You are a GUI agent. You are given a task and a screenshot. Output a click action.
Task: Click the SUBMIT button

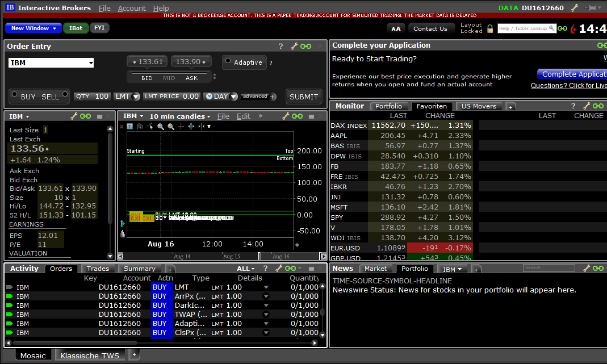(304, 97)
